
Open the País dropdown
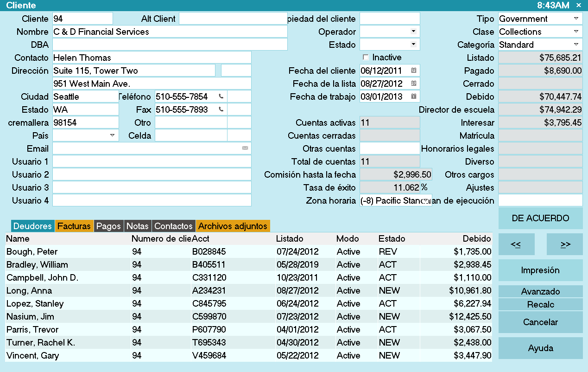pyautogui.click(x=112, y=135)
